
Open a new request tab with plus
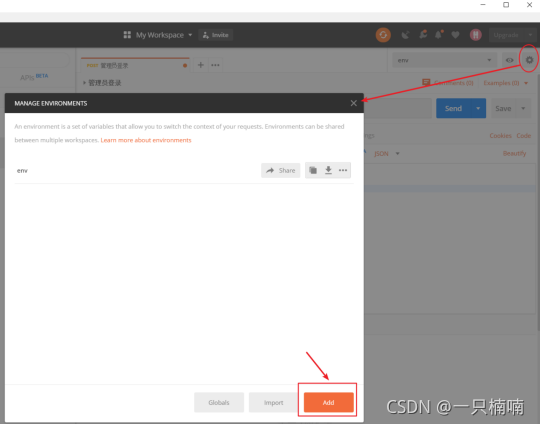point(200,65)
